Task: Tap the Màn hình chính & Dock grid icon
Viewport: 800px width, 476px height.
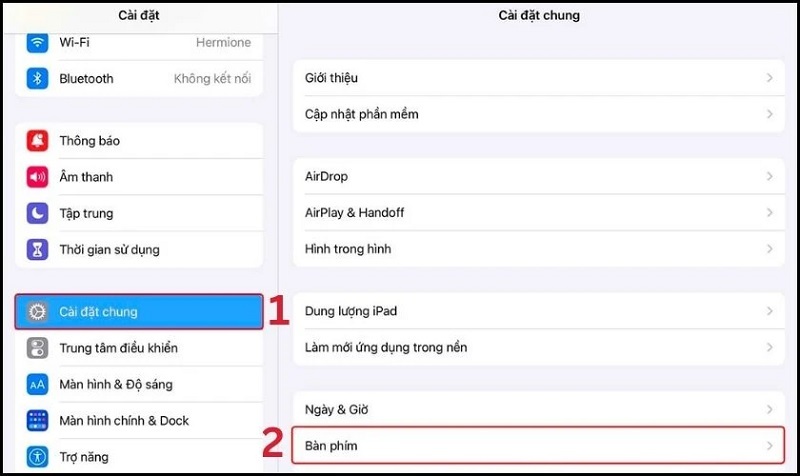Action: pyautogui.click(x=37, y=421)
